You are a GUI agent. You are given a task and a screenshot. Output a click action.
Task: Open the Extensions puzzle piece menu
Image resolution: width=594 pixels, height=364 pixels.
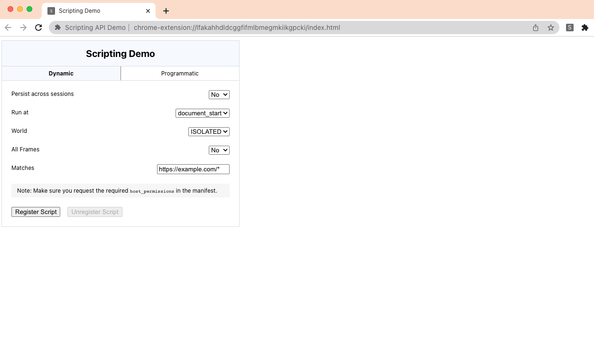(585, 28)
